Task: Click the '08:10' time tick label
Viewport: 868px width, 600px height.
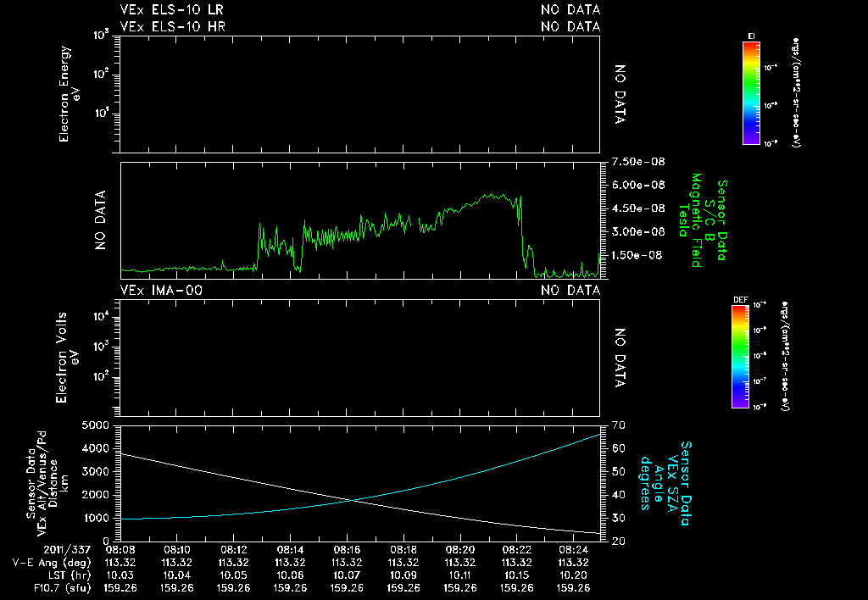Action: 177,550
